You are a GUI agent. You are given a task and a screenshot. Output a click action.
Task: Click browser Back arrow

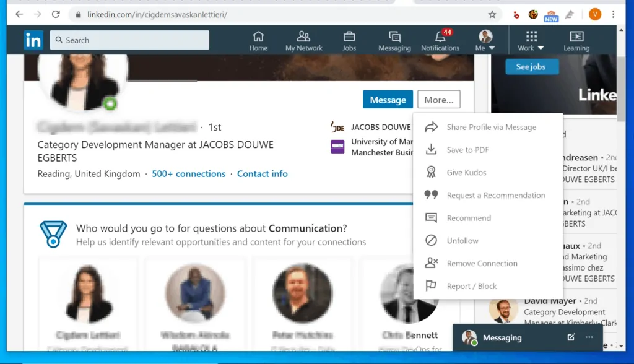click(x=19, y=15)
